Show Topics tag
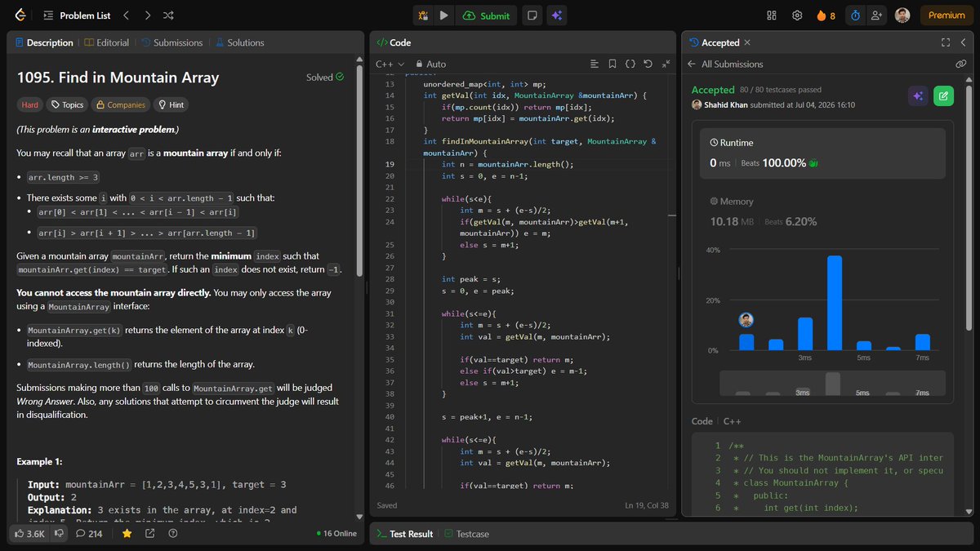Image resolution: width=980 pixels, height=551 pixels. point(67,104)
